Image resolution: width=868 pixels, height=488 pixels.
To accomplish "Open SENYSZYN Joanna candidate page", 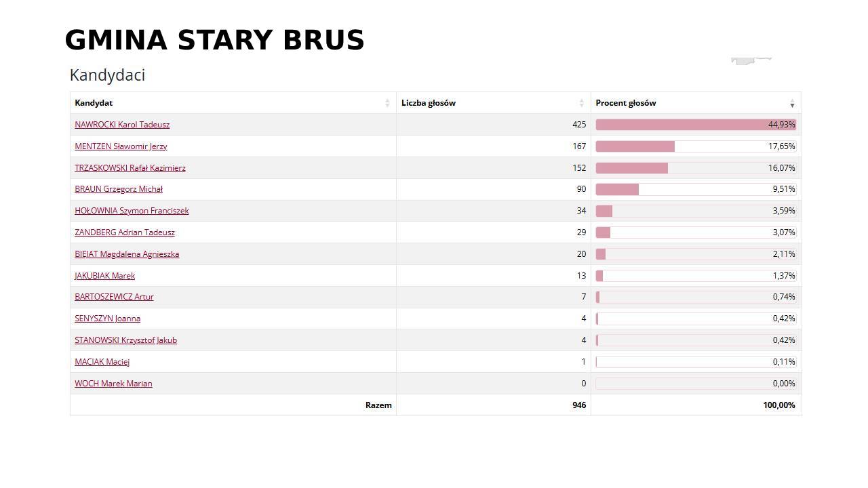I will pyautogui.click(x=107, y=319).
